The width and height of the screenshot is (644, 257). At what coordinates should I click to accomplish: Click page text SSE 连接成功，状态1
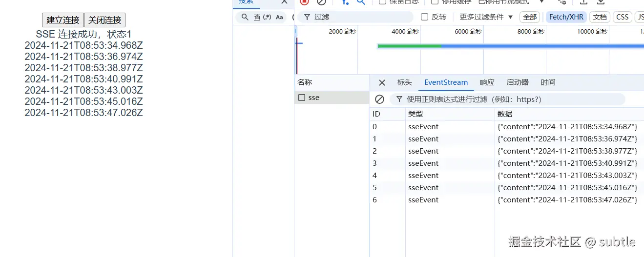pyautogui.click(x=83, y=35)
